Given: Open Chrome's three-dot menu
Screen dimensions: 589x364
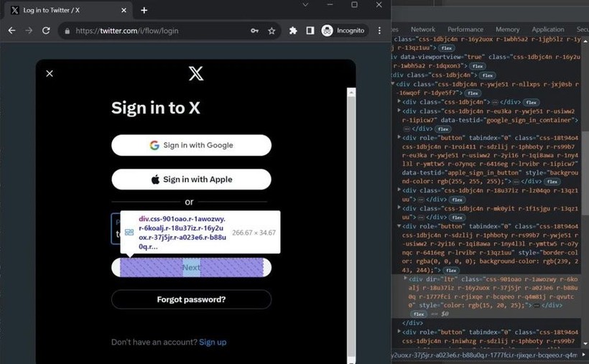Looking at the screenshot, I should (x=379, y=30).
